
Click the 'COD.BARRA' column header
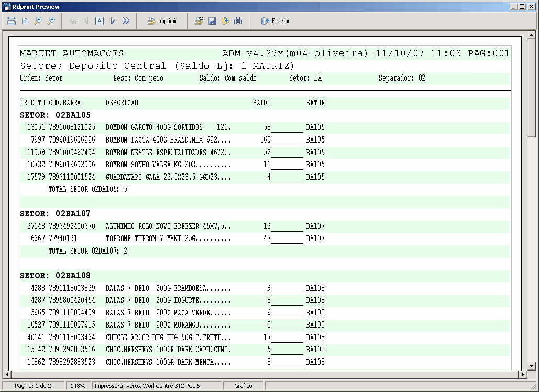(x=64, y=103)
